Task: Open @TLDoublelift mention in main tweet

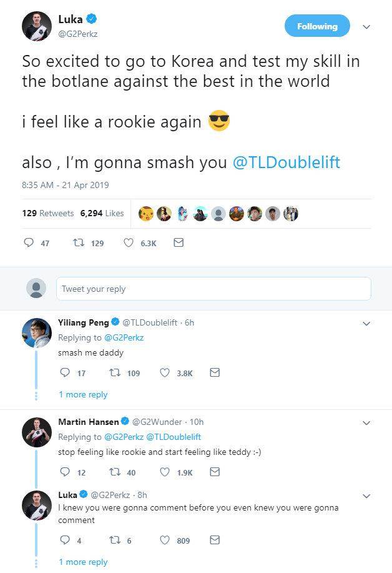Action: [x=286, y=162]
